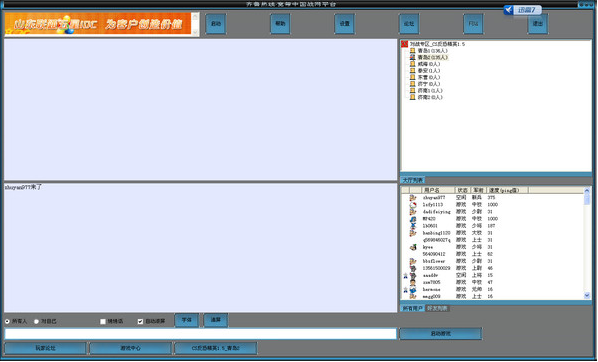Click avatar icon of user lh0601

coord(413,226)
